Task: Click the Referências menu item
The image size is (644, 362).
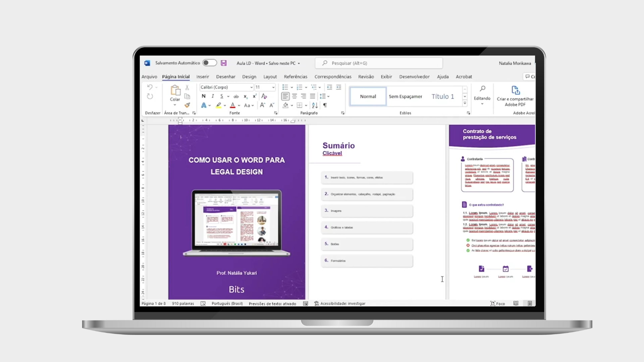Action: point(296,76)
